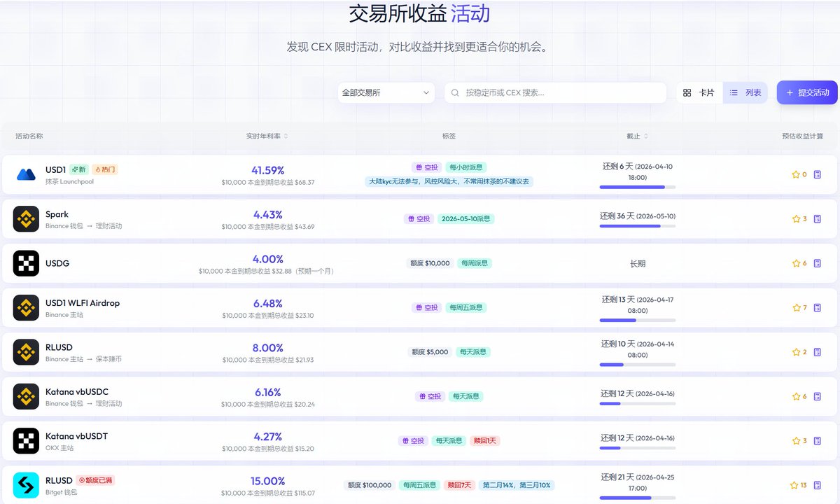Click the 每小时派息 tag

click(466, 167)
